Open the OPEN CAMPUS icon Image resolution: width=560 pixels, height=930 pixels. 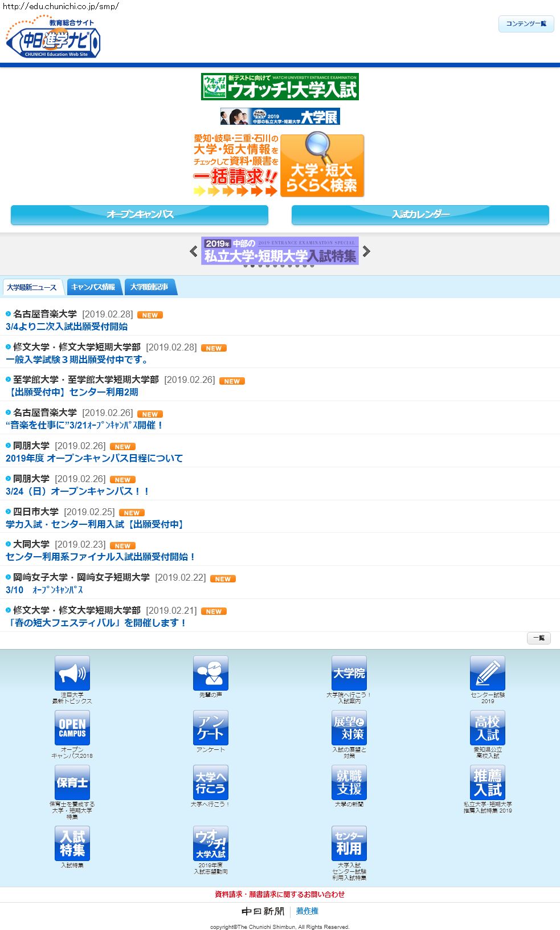[72, 728]
